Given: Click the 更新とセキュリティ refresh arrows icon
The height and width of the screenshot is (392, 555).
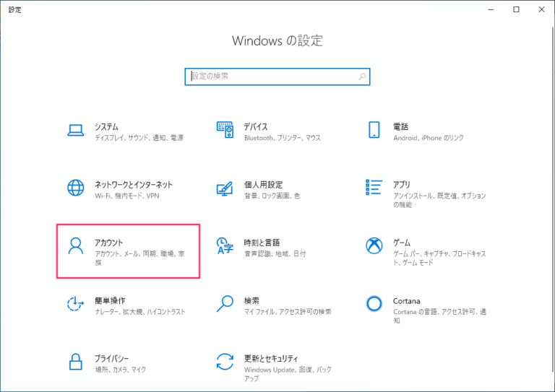Looking at the screenshot, I should tap(225, 362).
